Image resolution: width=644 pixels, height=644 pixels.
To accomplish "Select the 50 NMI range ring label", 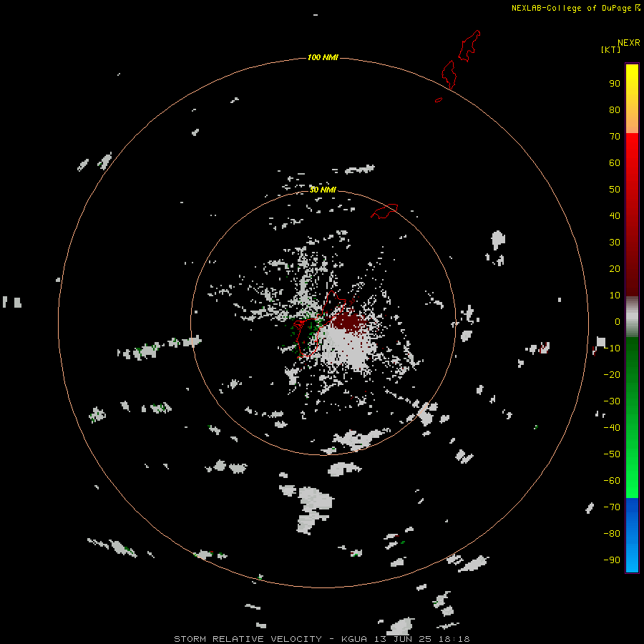I will click(x=323, y=190).
